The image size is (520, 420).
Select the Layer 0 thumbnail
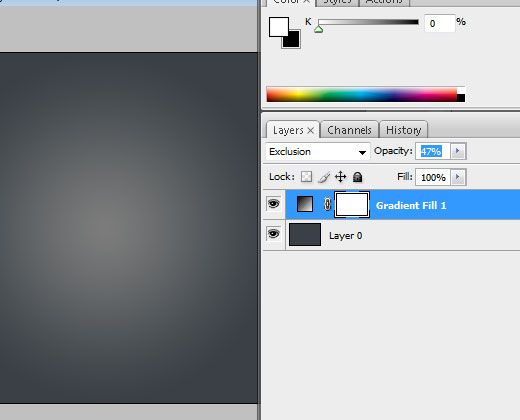point(305,235)
